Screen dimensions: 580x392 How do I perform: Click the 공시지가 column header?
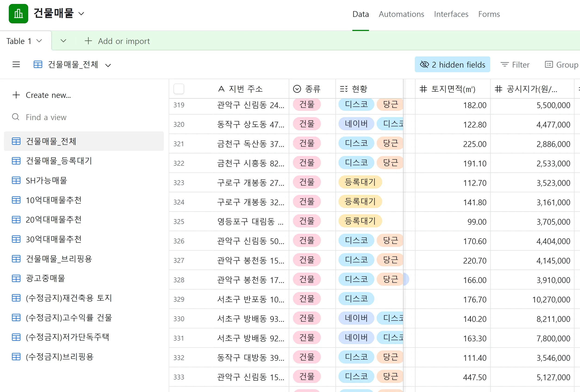pyautogui.click(x=532, y=89)
